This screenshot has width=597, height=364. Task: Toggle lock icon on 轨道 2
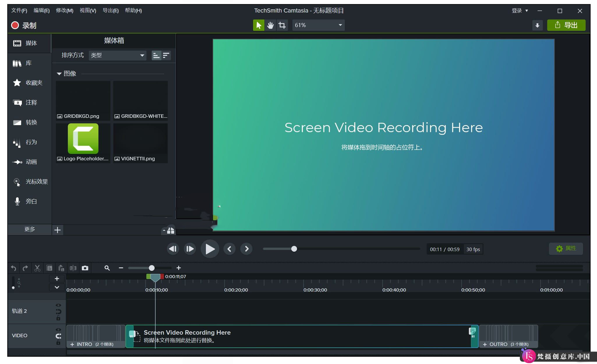(x=58, y=318)
